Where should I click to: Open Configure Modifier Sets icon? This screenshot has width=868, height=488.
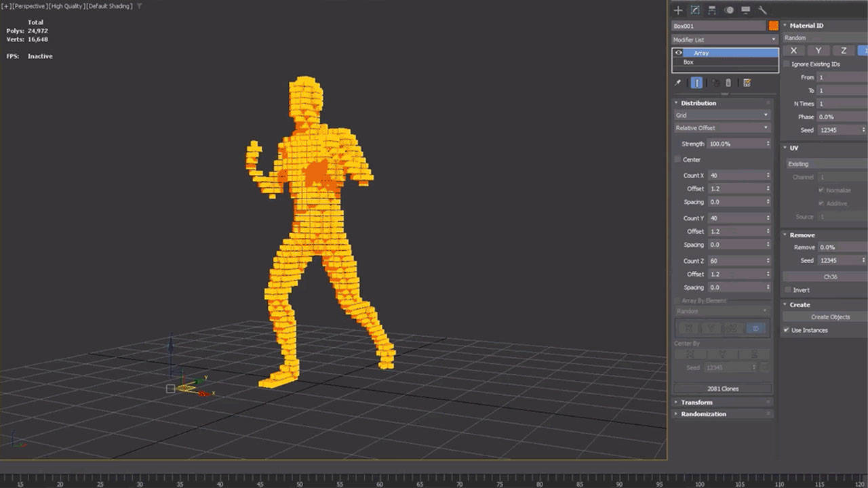point(747,82)
